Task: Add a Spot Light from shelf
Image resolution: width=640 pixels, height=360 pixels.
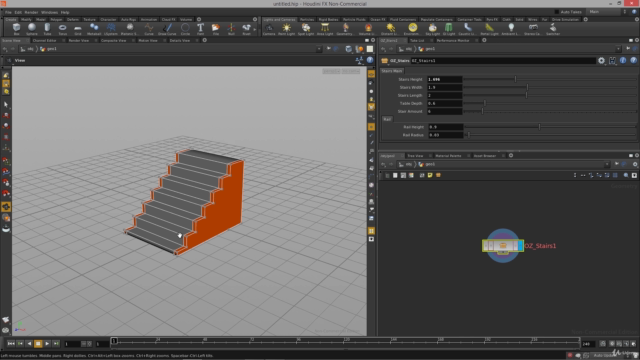Action: pyautogui.click(x=306, y=29)
